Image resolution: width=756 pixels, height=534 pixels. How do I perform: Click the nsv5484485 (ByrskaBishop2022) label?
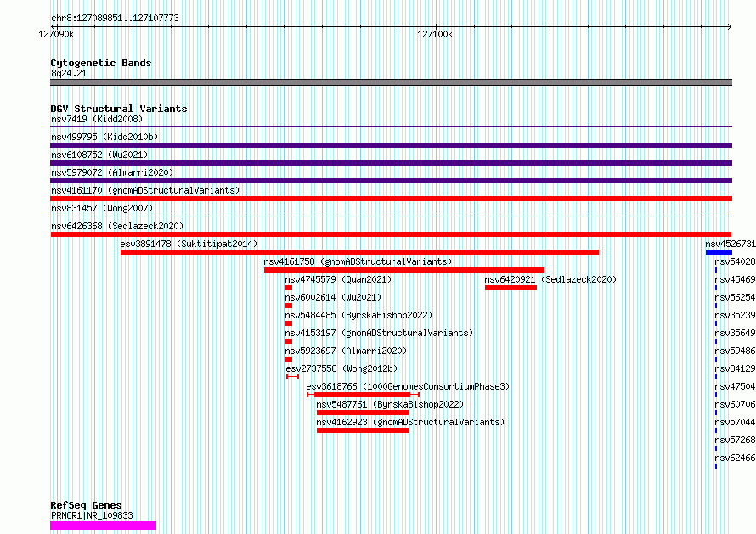(x=358, y=315)
